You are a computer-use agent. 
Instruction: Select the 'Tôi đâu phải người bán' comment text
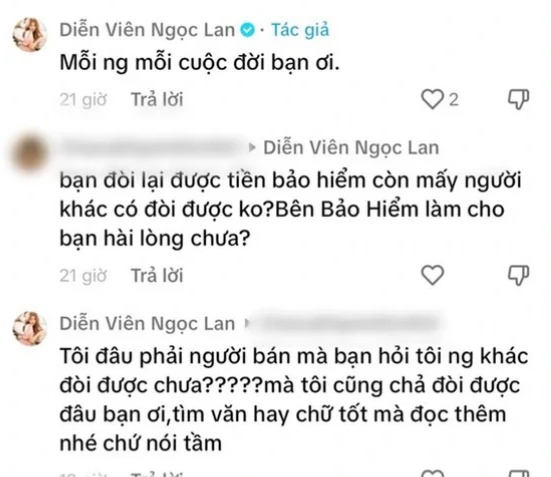point(294,400)
